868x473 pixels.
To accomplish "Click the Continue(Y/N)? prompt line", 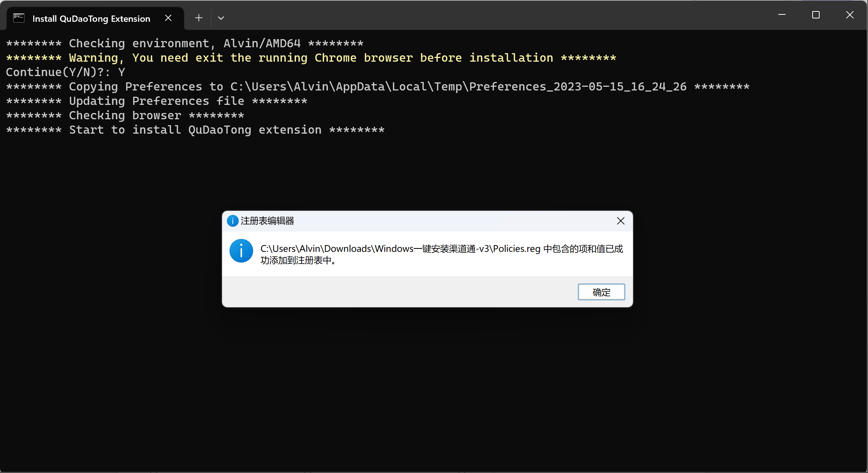I will [66, 72].
